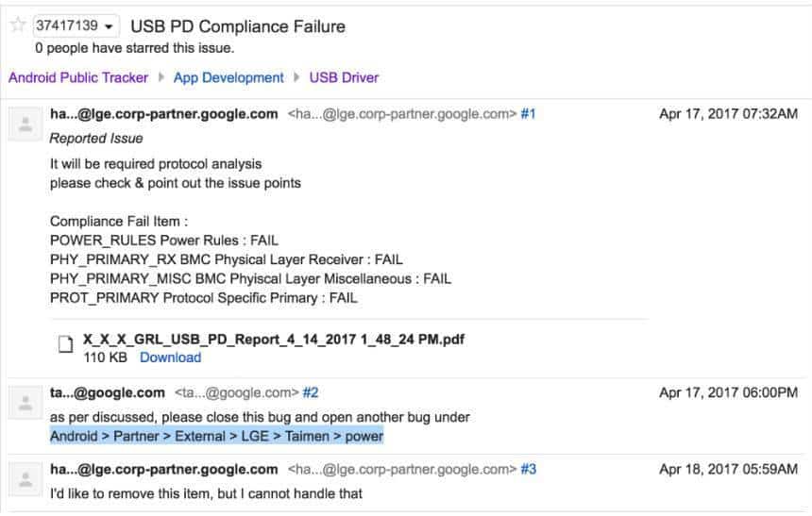
Task: Go to the App Development breadcrumb
Action: click(x=228, y=77)
